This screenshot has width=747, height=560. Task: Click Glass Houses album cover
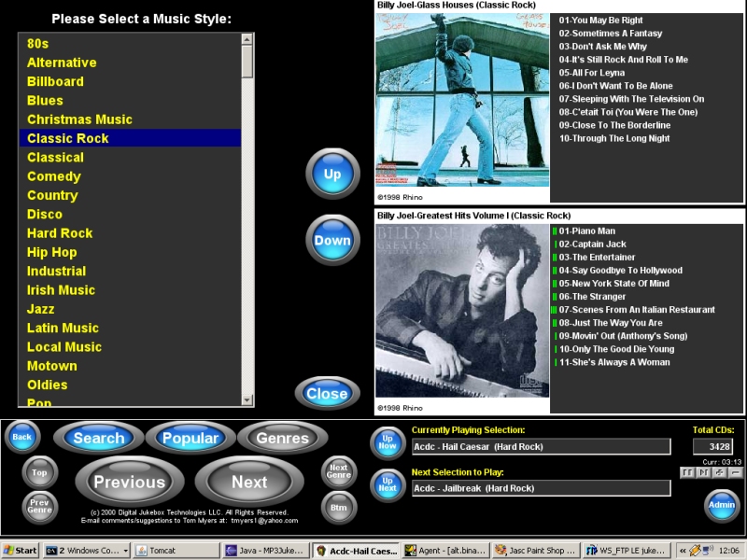[x=462, y=100]
